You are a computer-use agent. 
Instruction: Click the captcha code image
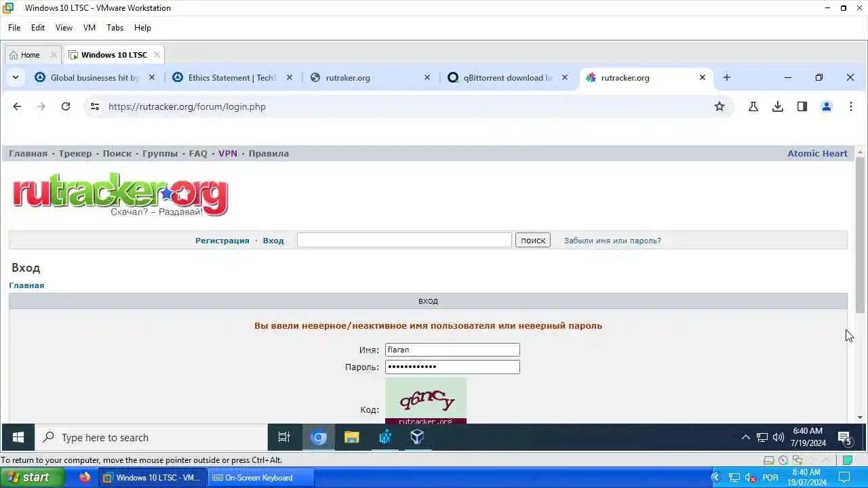click(426, 401)
